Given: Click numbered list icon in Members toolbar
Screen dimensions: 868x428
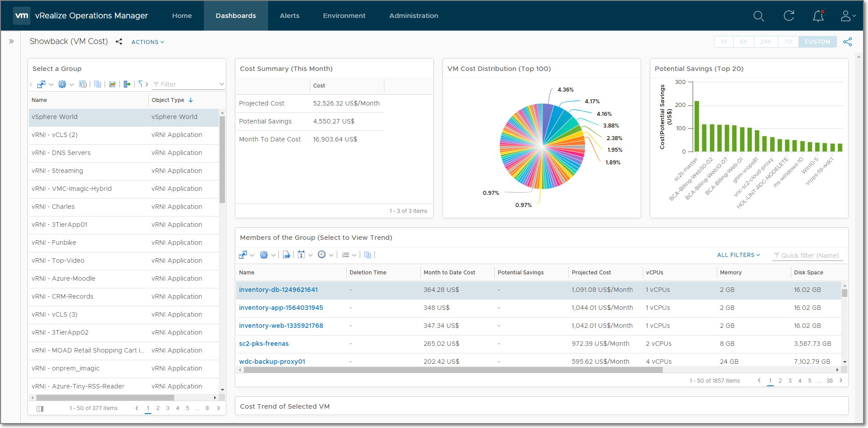Looking at the screenshot, I should pos(345,255).
